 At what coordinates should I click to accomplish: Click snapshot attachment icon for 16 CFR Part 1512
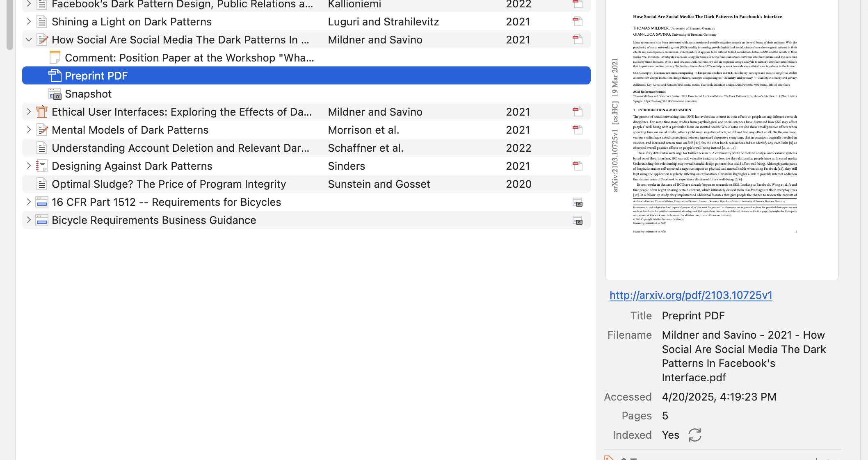coord(578,202)
